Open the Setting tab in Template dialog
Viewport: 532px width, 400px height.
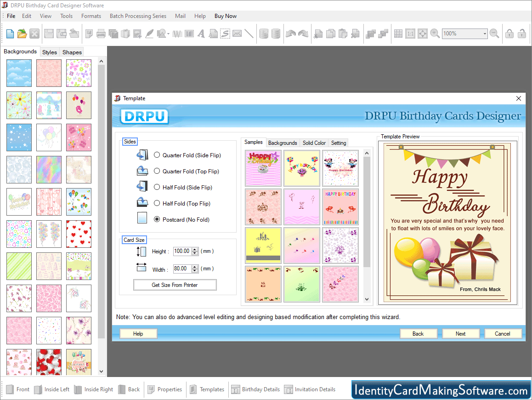pyautogui.click(x=339, y=143)
